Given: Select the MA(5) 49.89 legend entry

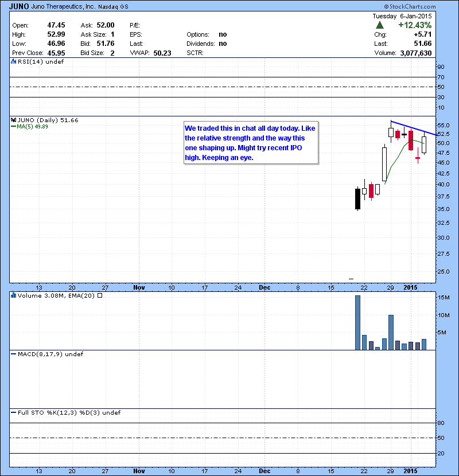Looking at the screenshot, I should click(29, 127).
